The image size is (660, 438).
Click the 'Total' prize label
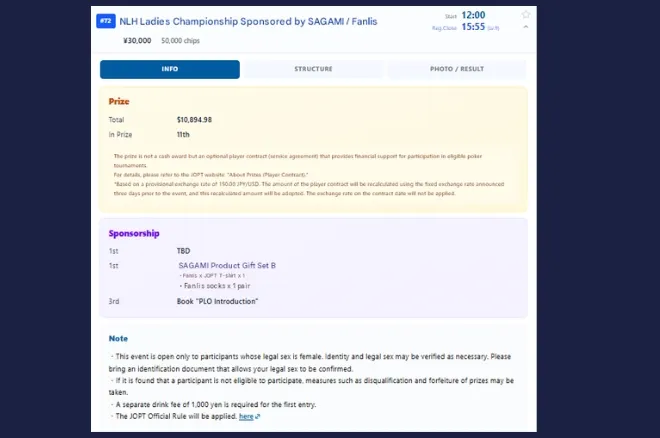(116, 120)
